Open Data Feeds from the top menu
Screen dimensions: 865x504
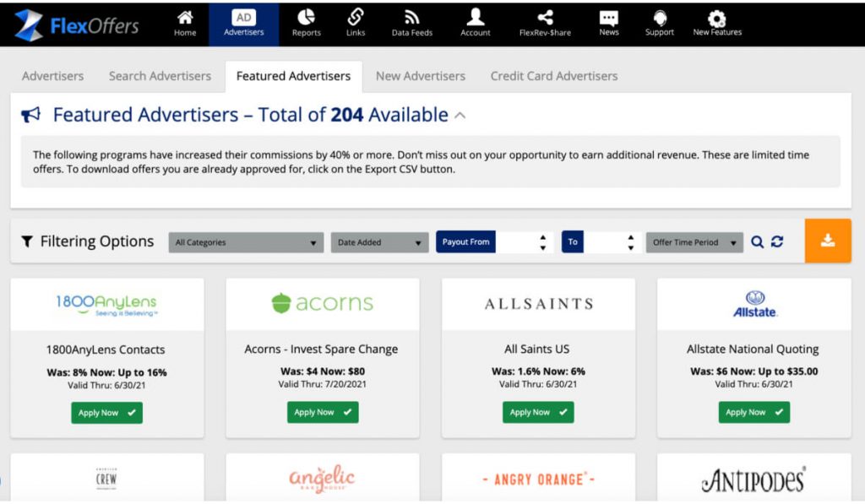tap(411, 21)
